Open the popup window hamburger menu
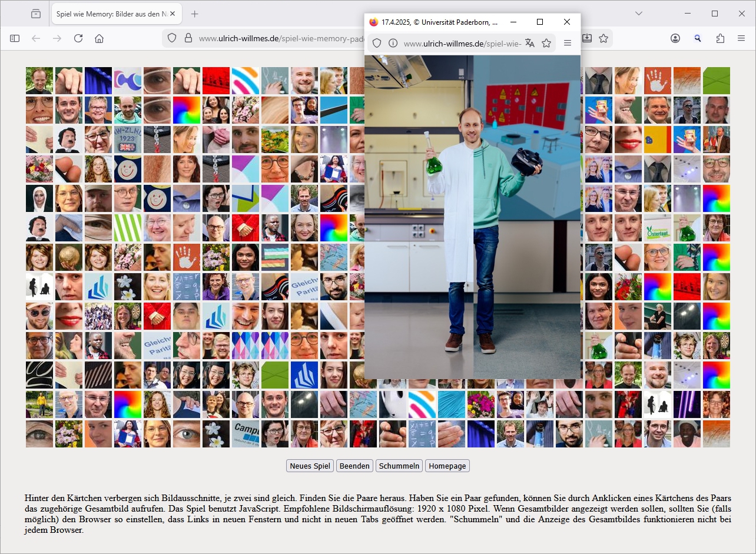This screenshot has width=756, height=554. (568, 43)
